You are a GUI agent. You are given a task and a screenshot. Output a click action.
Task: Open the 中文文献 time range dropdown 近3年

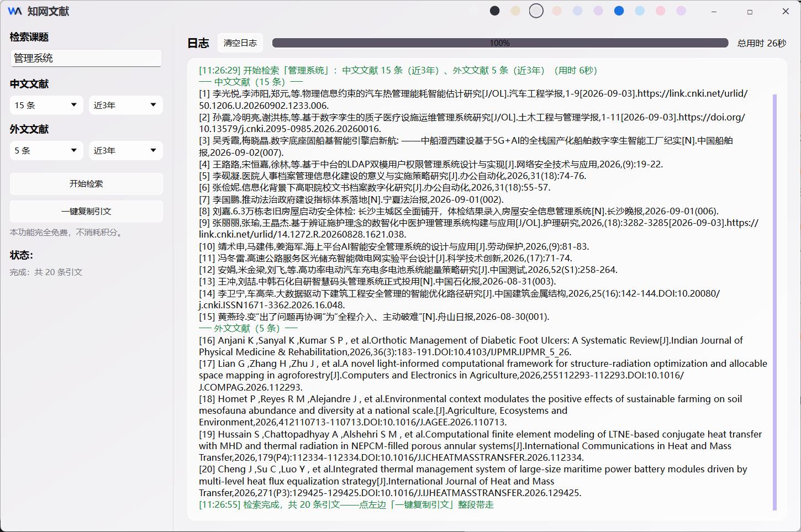126,105
